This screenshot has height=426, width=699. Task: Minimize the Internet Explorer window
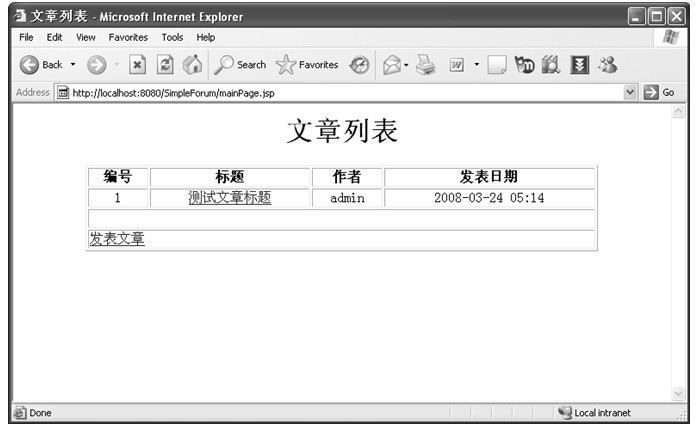pyautogui.click(x=636, y=16)
